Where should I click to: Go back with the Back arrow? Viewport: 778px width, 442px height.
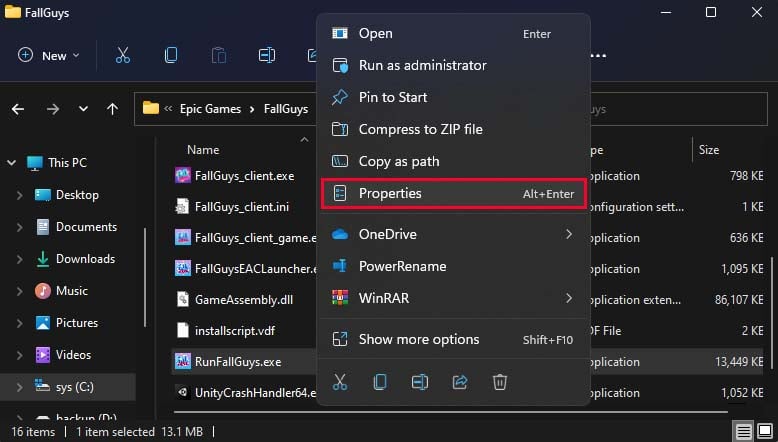coord(18,109)
